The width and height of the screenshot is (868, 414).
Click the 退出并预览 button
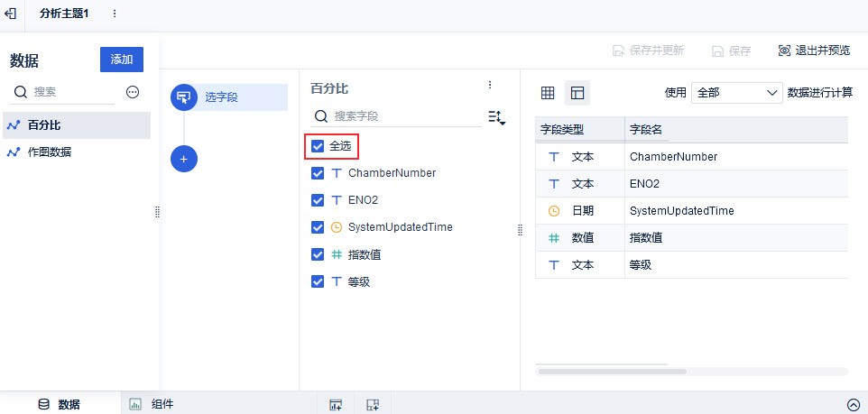[x=813, y=51]
